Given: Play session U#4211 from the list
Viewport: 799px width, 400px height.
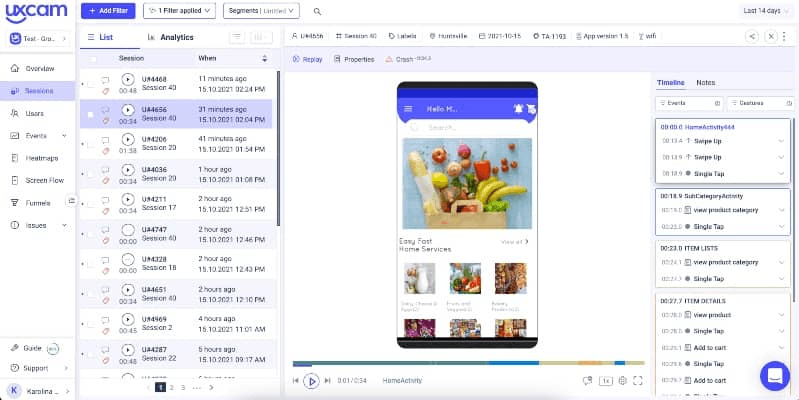Looking at the screenshot, I should pos(128,199).
